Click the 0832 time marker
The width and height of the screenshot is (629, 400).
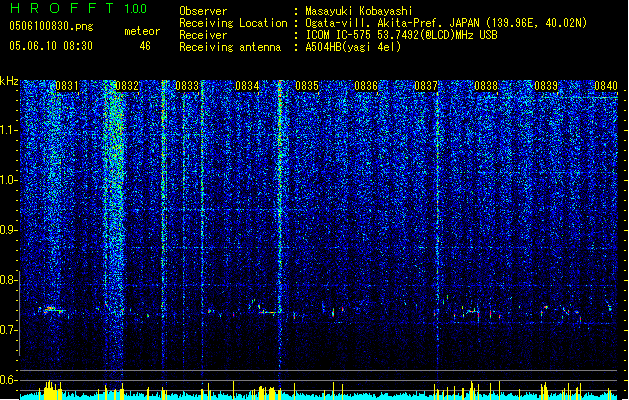127,86
